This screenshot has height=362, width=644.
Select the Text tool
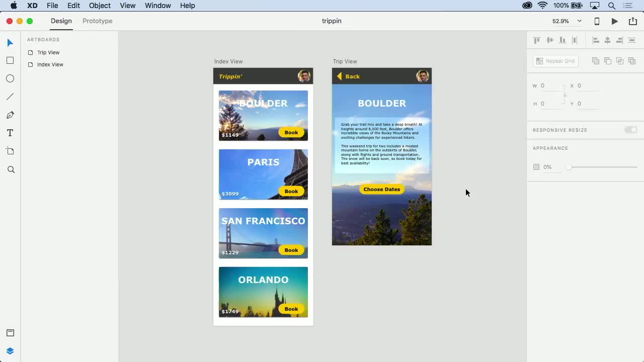(10, 133)
